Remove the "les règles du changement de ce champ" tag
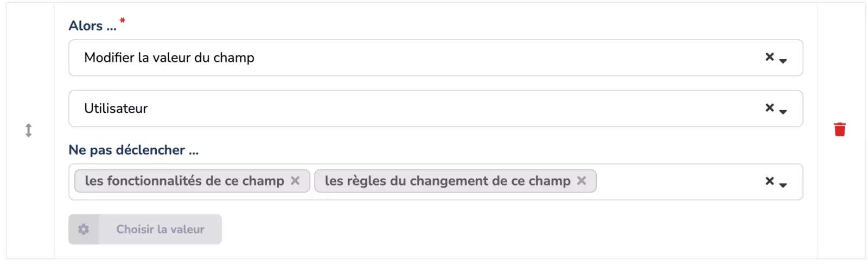 582,181
